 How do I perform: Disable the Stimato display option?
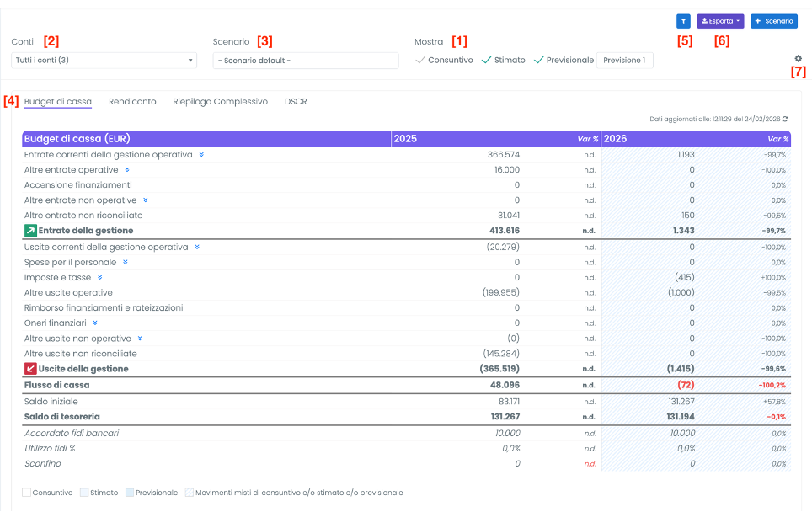point(503,60)
